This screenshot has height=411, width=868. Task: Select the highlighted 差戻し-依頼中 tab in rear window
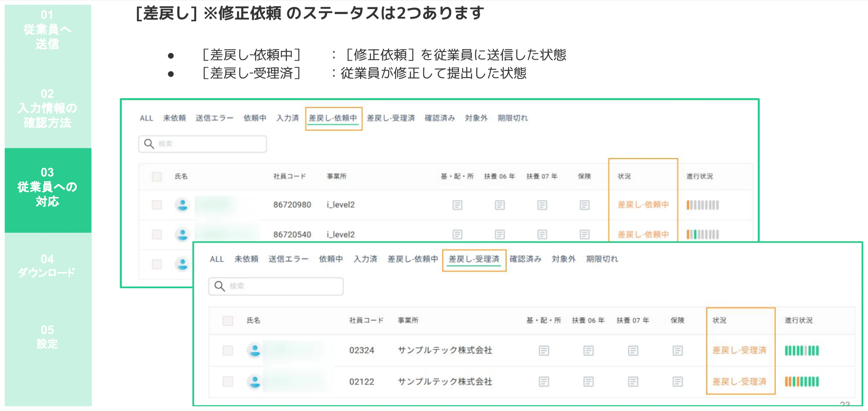(x=333, y=118)
